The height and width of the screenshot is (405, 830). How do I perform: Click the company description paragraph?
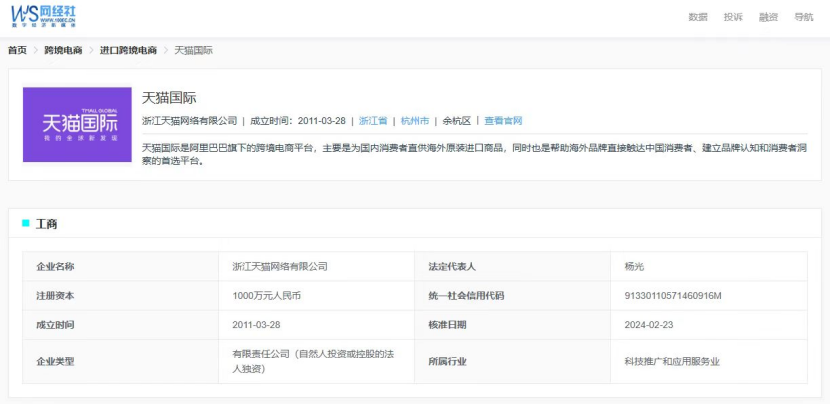coord(474,155)
